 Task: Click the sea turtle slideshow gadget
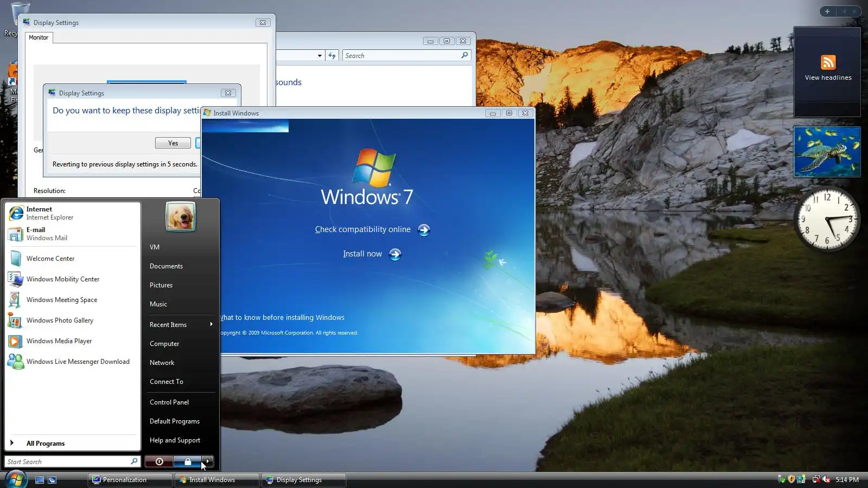pos(827,152)
